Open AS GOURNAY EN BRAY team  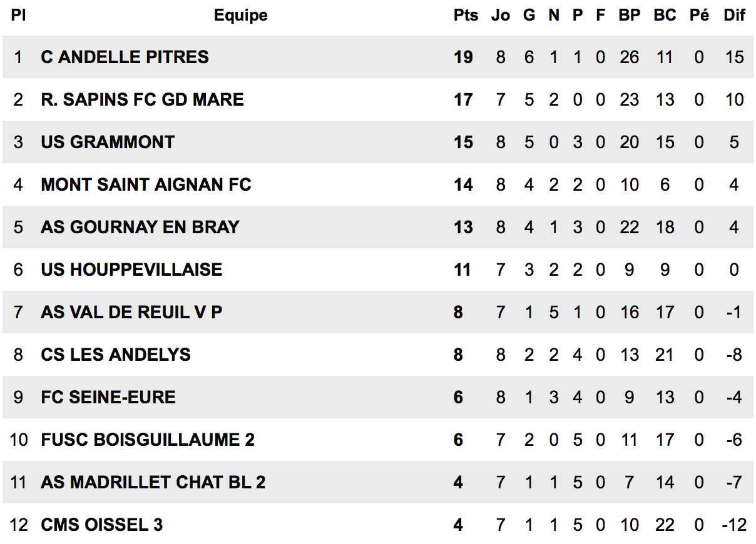tap(140, 227)
